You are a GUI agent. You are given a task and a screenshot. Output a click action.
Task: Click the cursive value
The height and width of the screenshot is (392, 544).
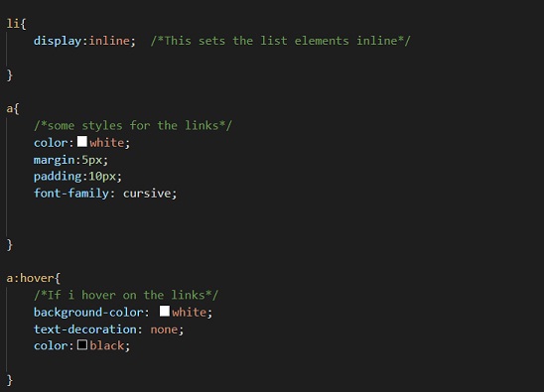point(146,194)
